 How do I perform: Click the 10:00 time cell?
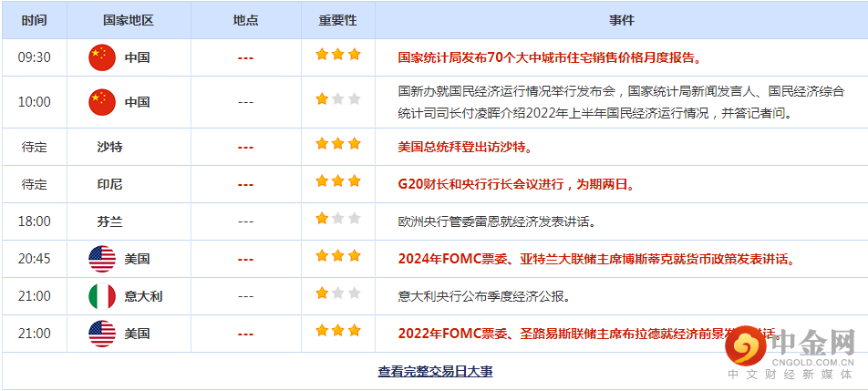[x=35, y=102]
